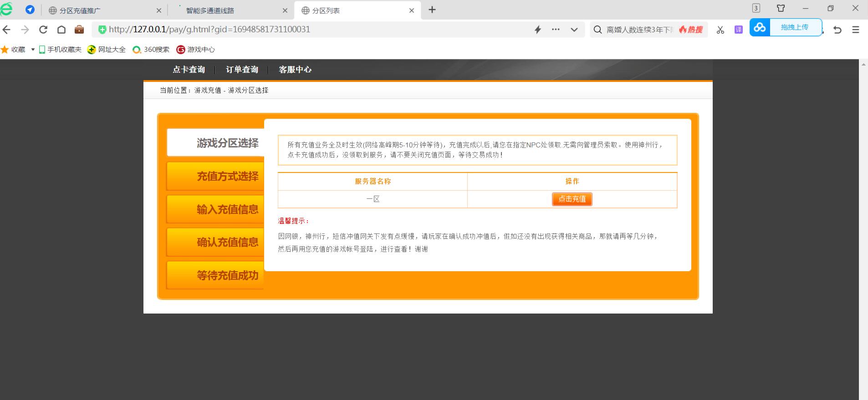
Task: Click the purple translate icon
Action: coord(738,30)
